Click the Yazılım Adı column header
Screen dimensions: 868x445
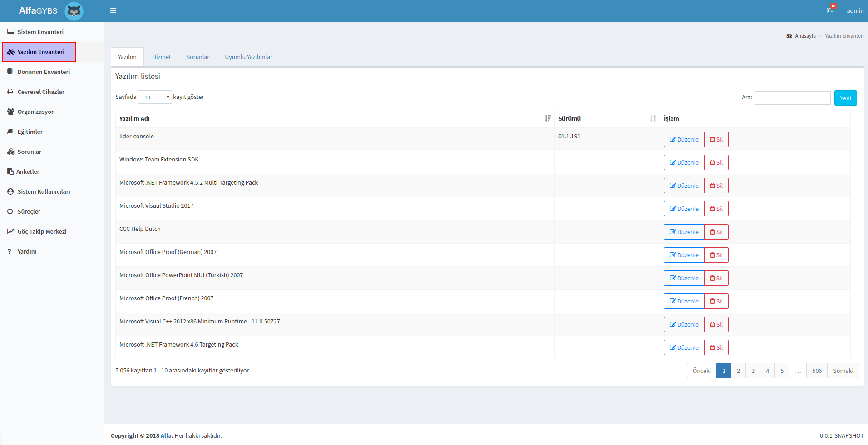(335, 118)
